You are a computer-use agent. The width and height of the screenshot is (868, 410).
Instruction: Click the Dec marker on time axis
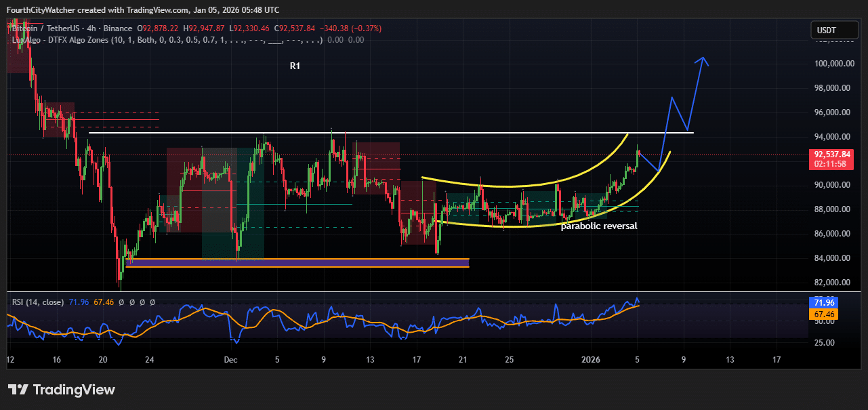230,359
